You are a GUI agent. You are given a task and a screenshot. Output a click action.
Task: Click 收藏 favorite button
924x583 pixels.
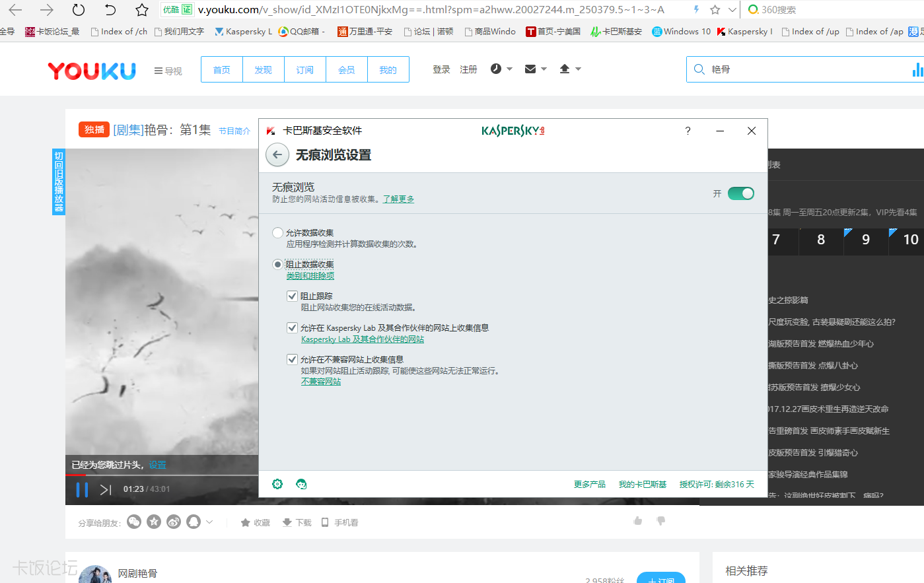[256, 522]
